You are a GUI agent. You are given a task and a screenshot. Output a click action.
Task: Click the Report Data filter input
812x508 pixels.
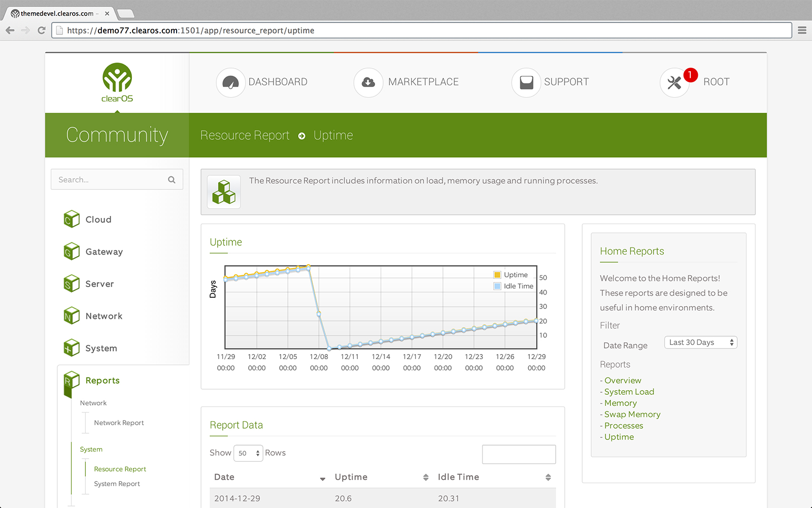click(x=519, y=454)
